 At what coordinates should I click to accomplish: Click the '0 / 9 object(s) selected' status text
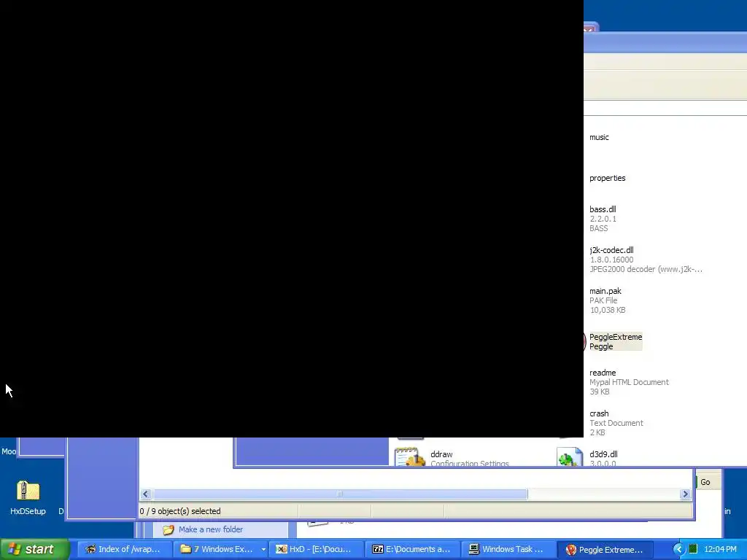[x=180, y=511]
